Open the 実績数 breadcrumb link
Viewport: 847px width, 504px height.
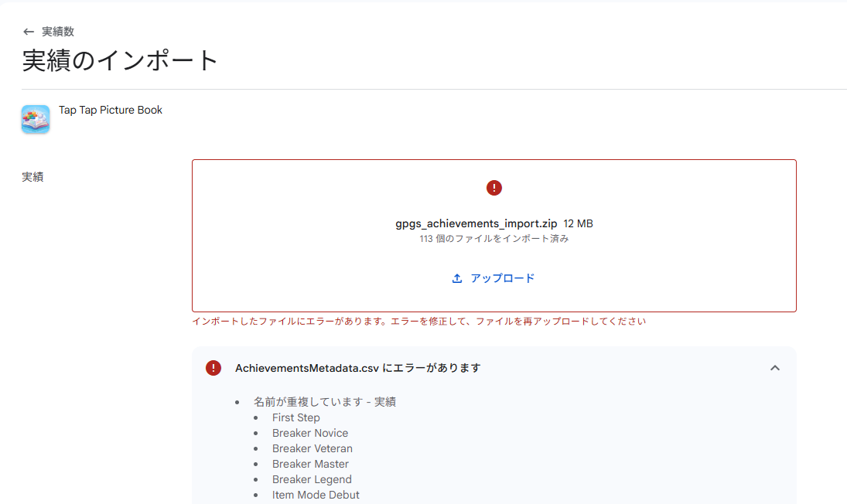(x=58, y=32)
